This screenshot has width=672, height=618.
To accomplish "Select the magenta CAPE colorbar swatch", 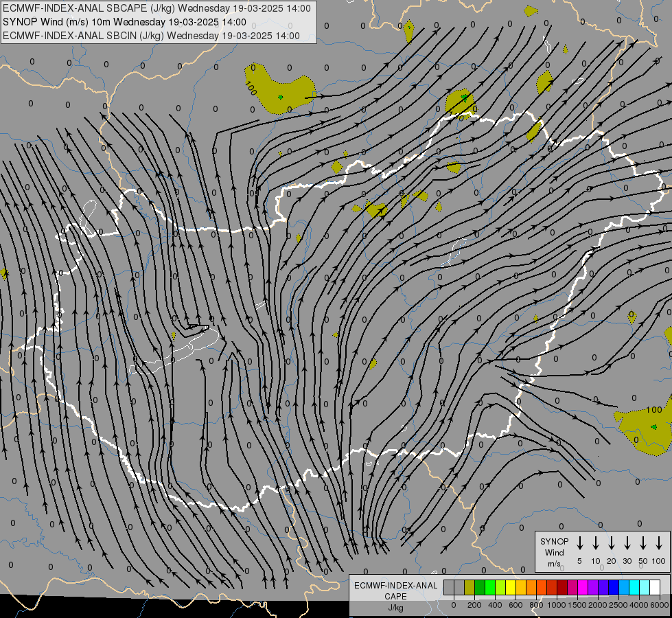I will tap(583, 588).
